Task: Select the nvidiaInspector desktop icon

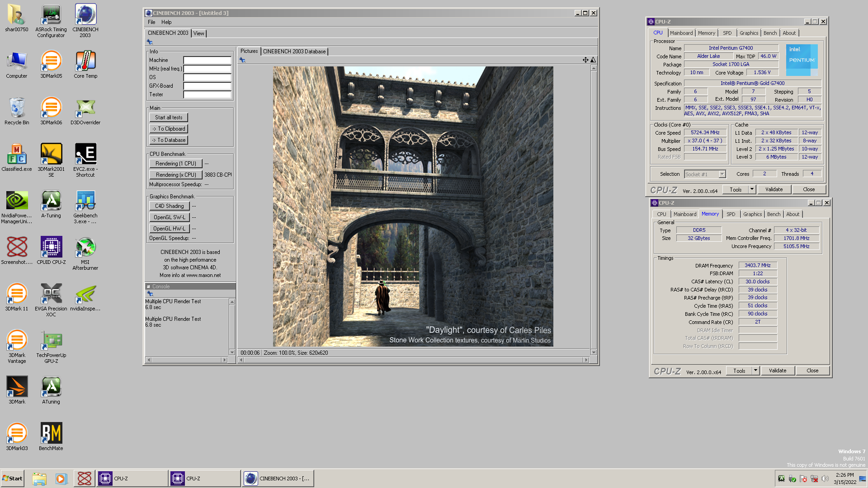Action: [85, 297]
